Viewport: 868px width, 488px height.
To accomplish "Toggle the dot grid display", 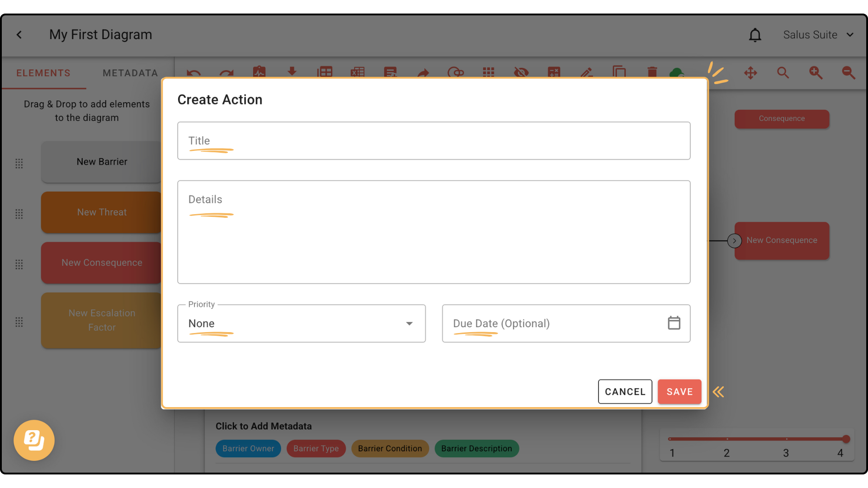I will (489, 73).
